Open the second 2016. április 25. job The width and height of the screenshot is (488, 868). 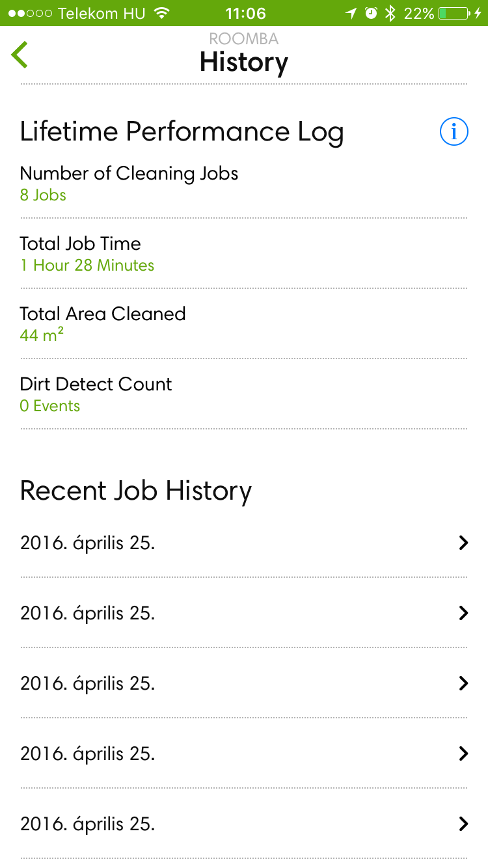[88, 613]
